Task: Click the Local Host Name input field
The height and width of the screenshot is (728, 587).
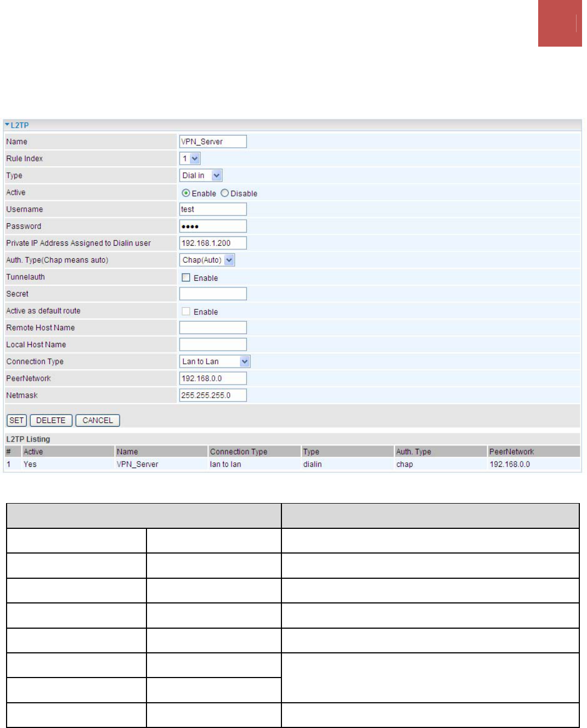Action: click(x=213, y=345)
